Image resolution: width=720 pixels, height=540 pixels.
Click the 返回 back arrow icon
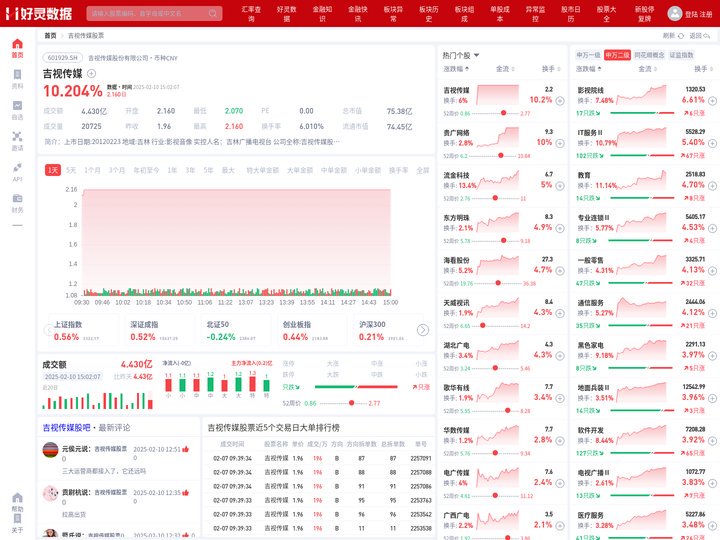click(707, 36)
